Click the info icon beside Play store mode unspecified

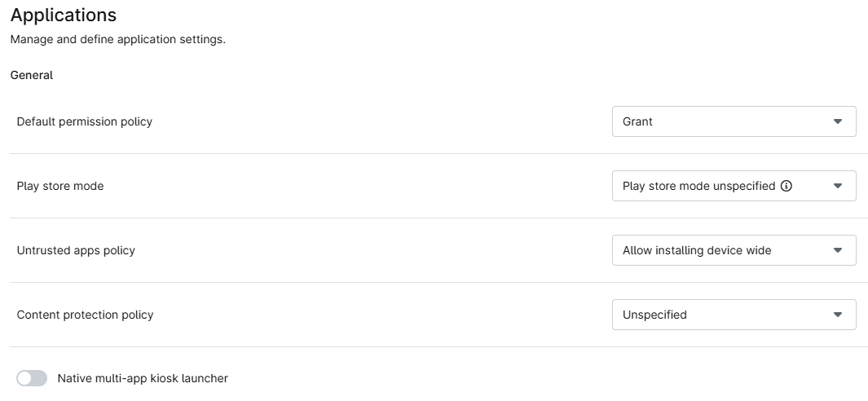coord(786,186)
